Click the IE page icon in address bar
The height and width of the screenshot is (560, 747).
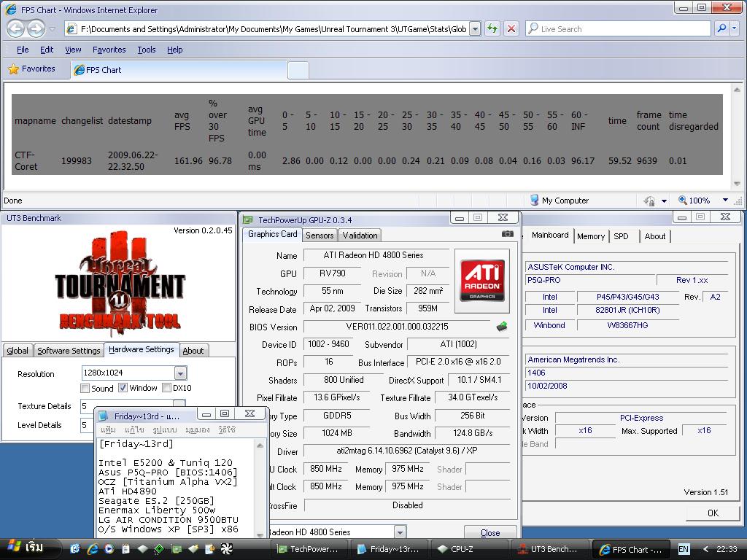pos(71,29)
